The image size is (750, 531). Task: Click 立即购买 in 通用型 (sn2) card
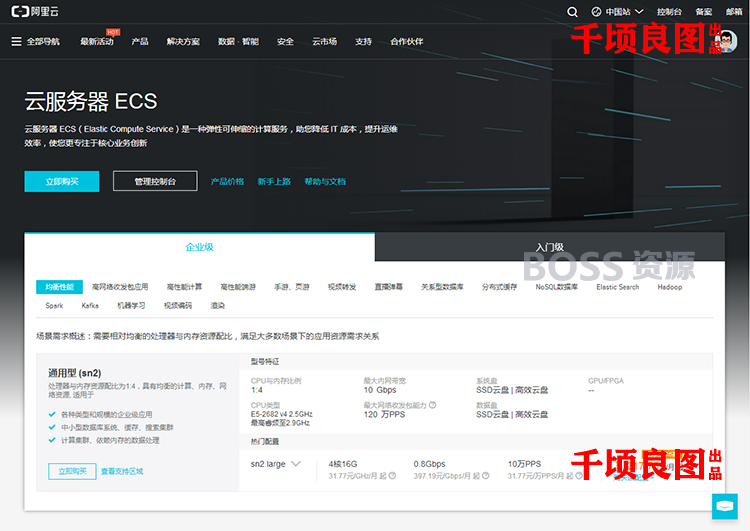(x=72, y=471)
